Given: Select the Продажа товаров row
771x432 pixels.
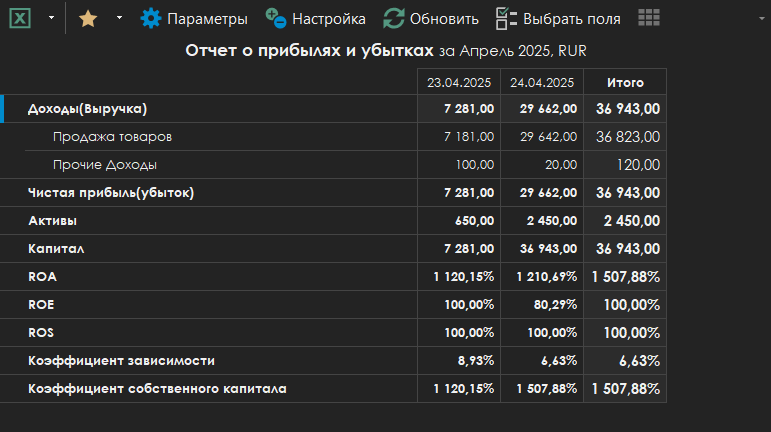Looking at the screenshot, I should pyautogui.click(x=105, y=137).
